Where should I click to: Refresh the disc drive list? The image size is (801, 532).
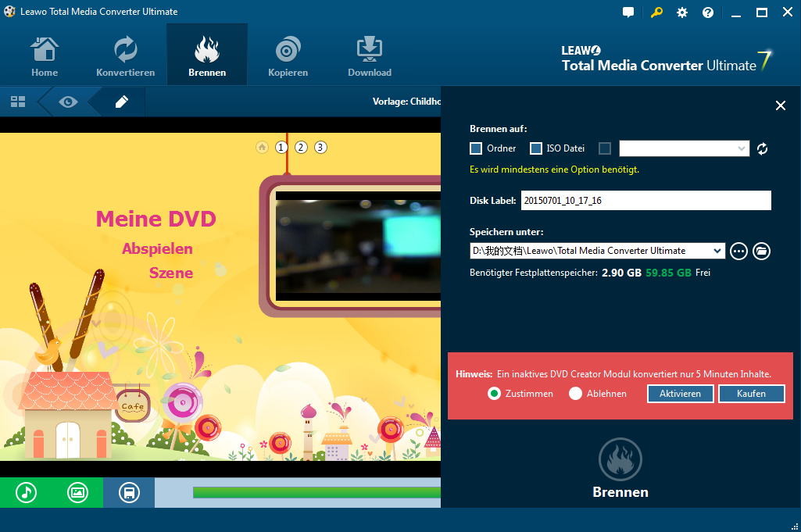coord(762,148)
